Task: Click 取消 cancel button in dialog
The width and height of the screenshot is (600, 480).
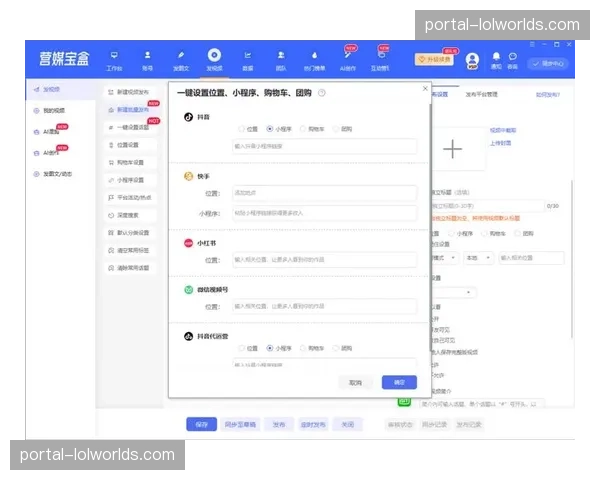Action: pyautogui.click(x=355, y=383)
